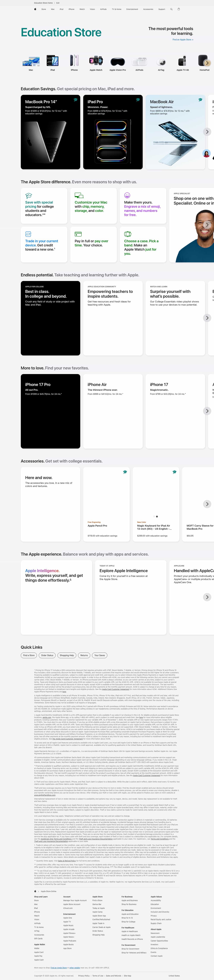Click the Apple logo in the footer breadcrumb
The image size is (214, 980).
coord(35,891)
